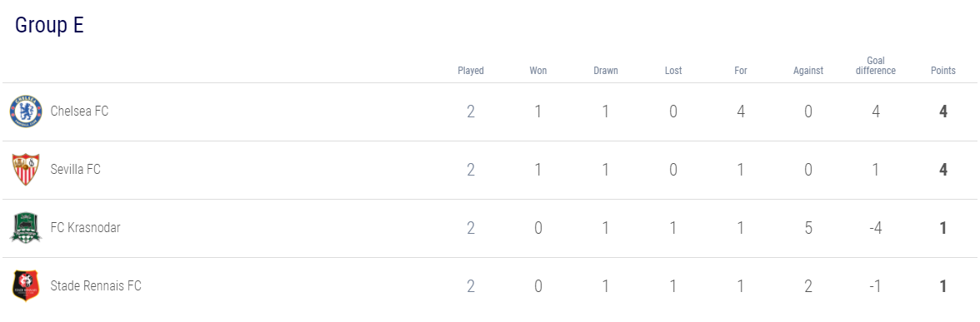
Task: Click the FC Krasnodar club crest
Action: tap(26, 228)
